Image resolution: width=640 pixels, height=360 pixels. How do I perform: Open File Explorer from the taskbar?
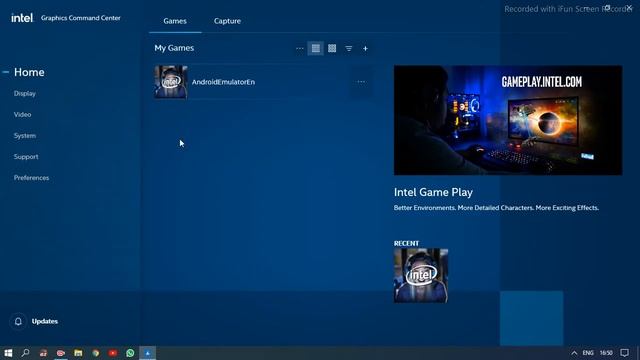[x=78, y=353]
